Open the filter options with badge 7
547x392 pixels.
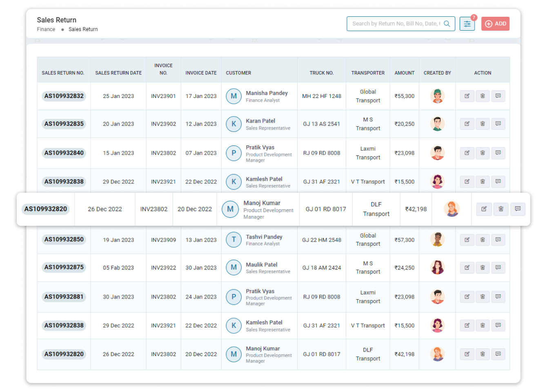tap(467, 23)
